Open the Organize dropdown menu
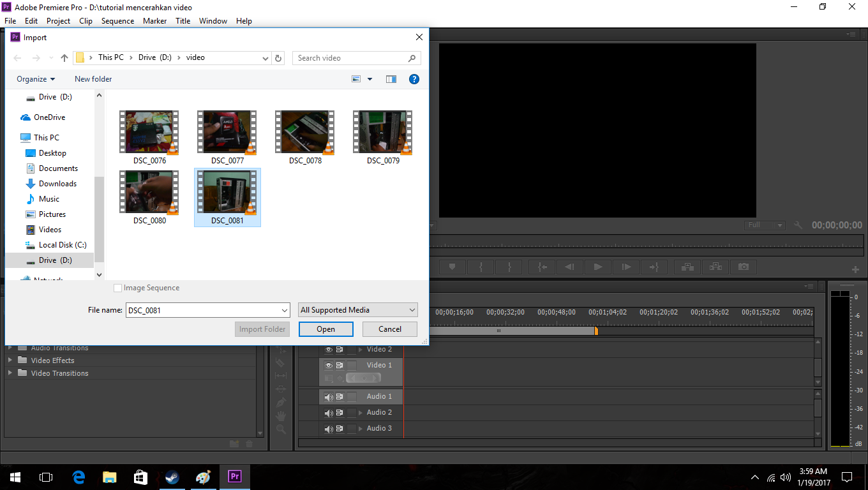Image resolution: width=868 pixels, height=490 pixels. (x=36, y=79)
